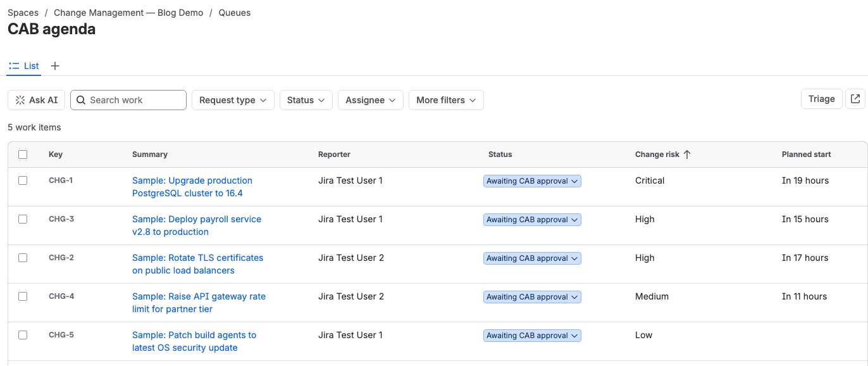Click the In 15 hours cell
Viewport: 868px width, 366px height.
[805, 219]
